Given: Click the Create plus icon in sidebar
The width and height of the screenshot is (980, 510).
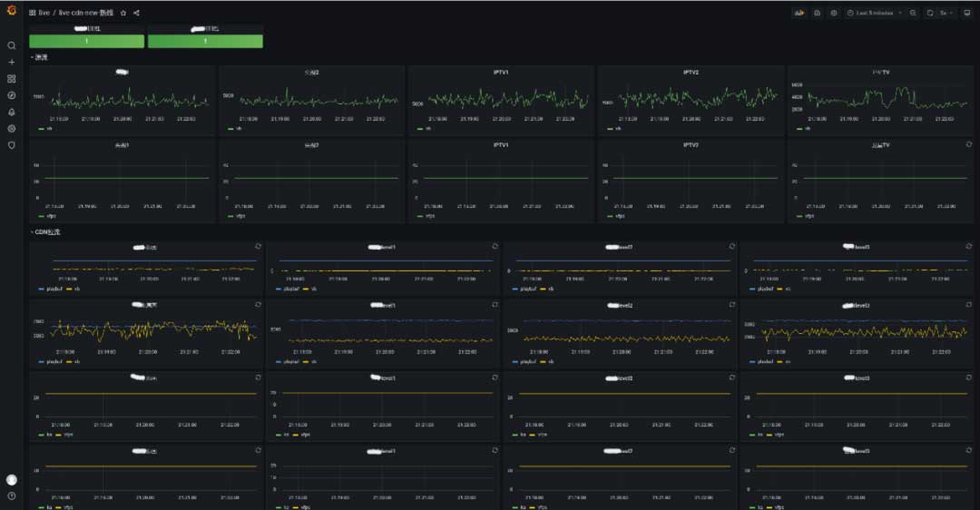Looking at the screenshot, I should coord(12,62).
